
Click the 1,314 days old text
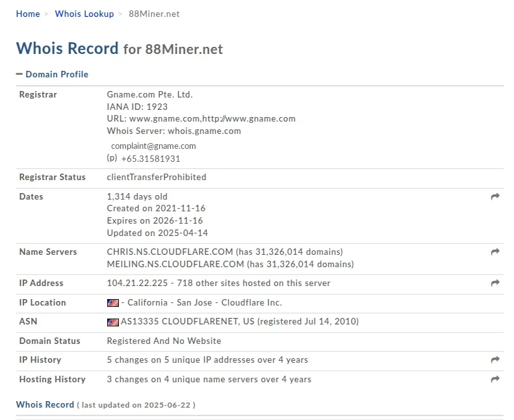click(137, 196)
